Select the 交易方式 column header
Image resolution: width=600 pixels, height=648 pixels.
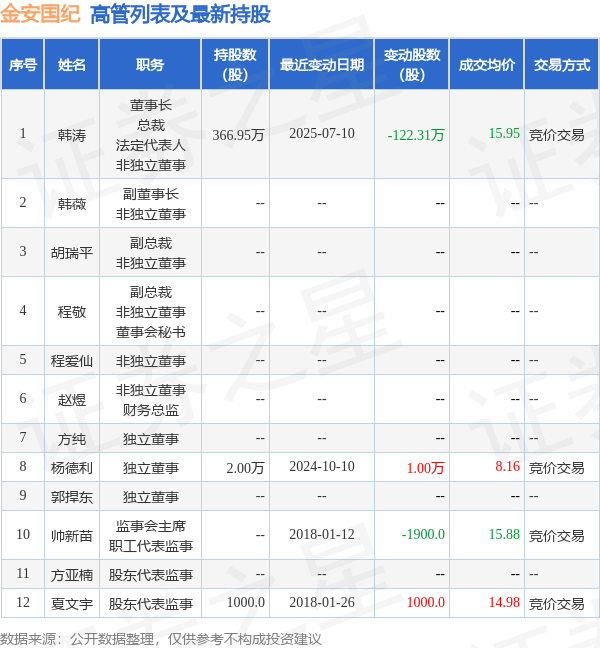[562, 64]
